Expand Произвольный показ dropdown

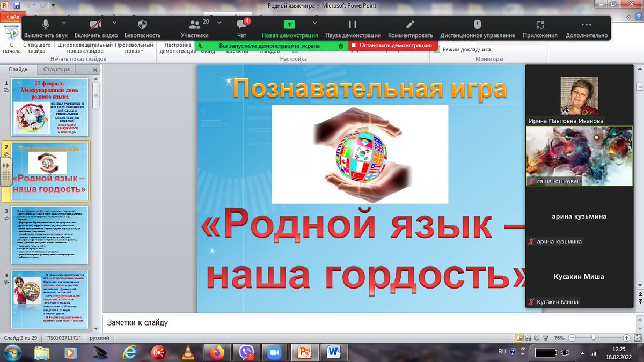[134, 47]
